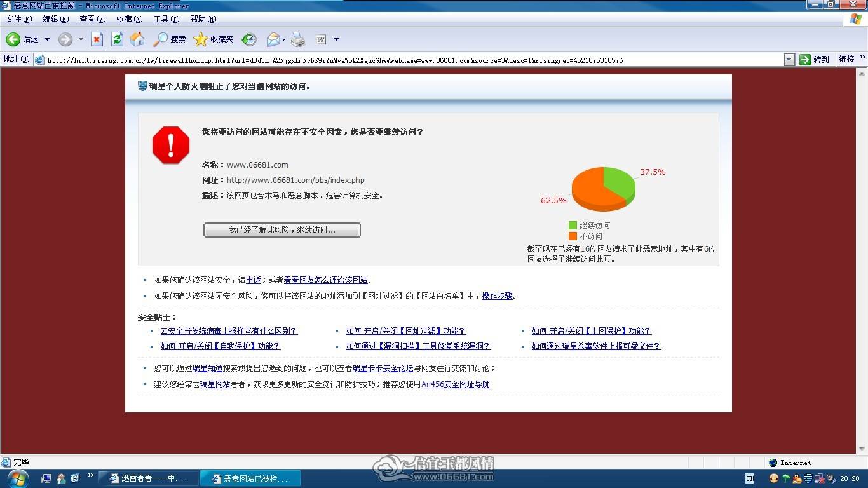Image resolution: width=868 pixels, height=488 pixels.
Task: Click the Edit with Word icon
Action: pyautogui.click(x=321, y=39)
